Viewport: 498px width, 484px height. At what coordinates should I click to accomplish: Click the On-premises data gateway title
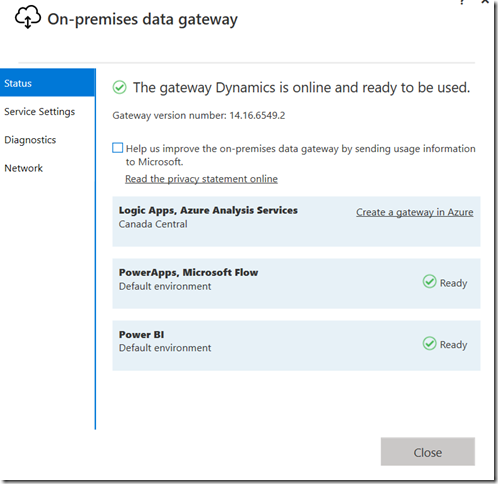(143, 19)
